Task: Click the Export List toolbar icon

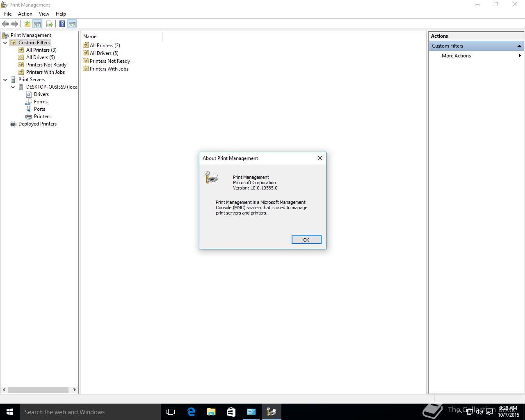Action: point(49,24)
